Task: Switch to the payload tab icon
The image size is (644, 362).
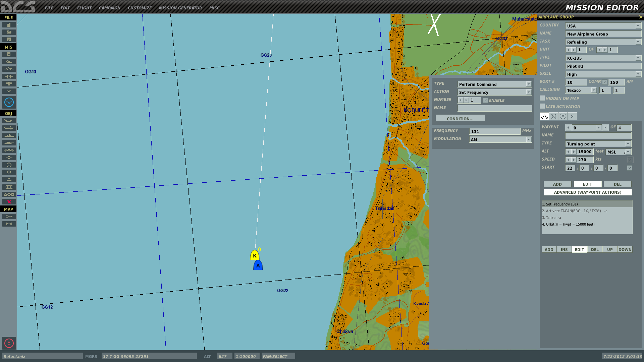Action: (x=554, y=116)
